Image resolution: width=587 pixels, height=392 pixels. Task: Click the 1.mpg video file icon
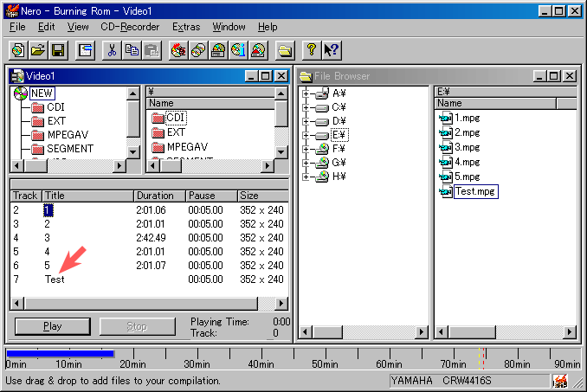[x=446, y=119]
